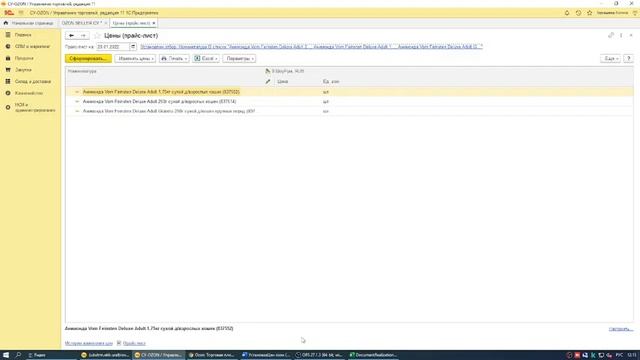The height and width of the screenshot is (360, 640).
Task: Switch to the Начальная страница tab
Action: tap(29, 23)
